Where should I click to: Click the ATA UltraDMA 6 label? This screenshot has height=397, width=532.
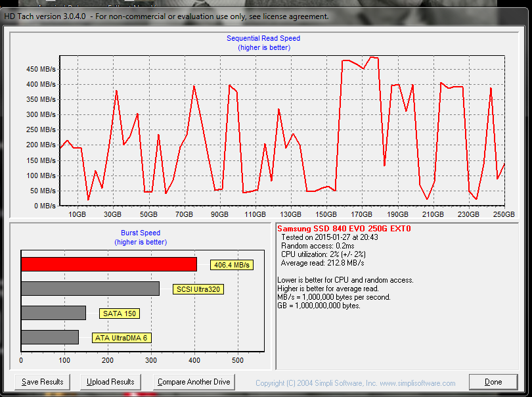click(122, 338)
